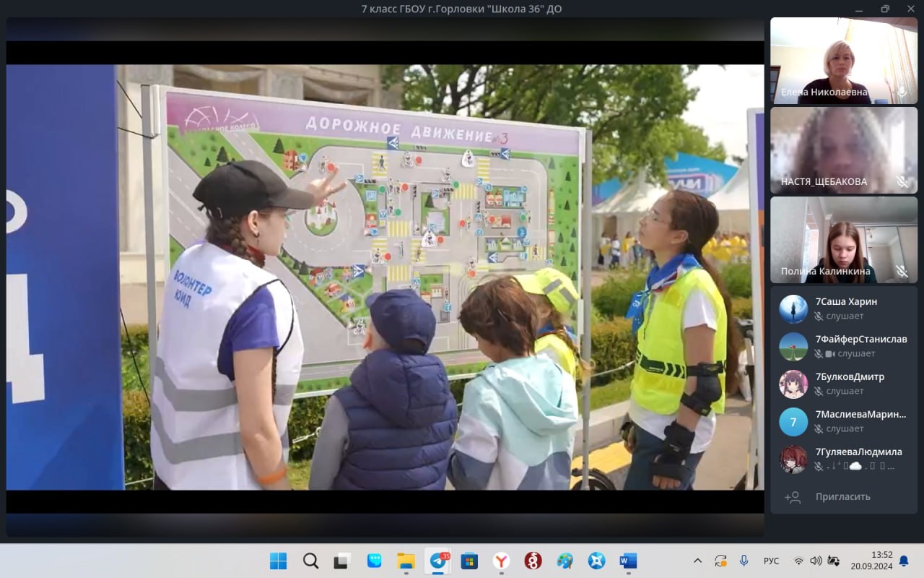This screenshot has width=924, height=578.
Task: Select the participant name 7Саша Харин
Action: [846, 301]
